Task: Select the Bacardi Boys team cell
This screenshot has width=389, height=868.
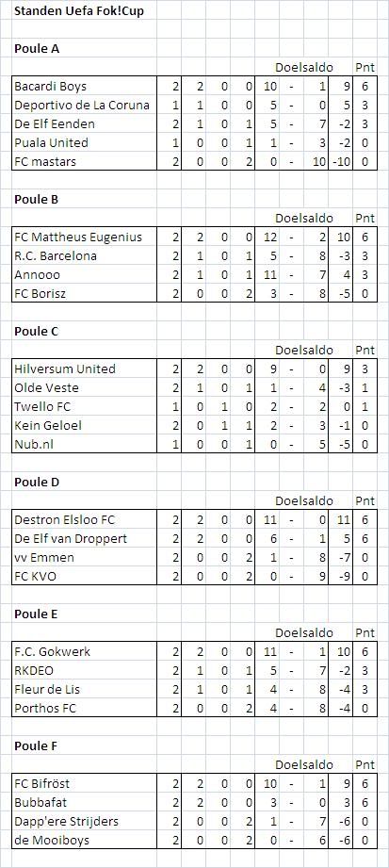Action: [85, 86]
